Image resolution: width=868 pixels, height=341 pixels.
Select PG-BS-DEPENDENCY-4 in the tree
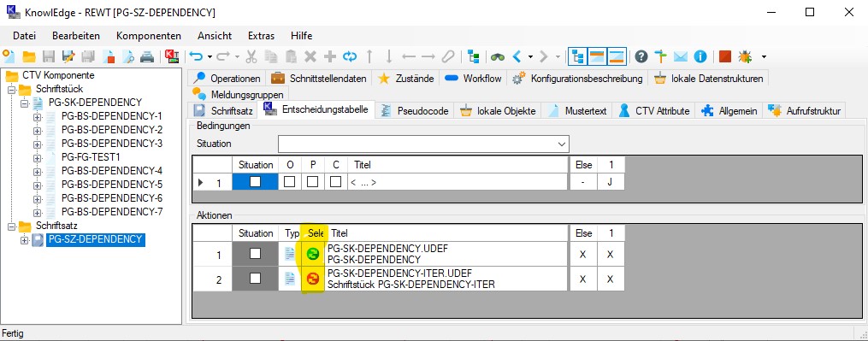112,171
